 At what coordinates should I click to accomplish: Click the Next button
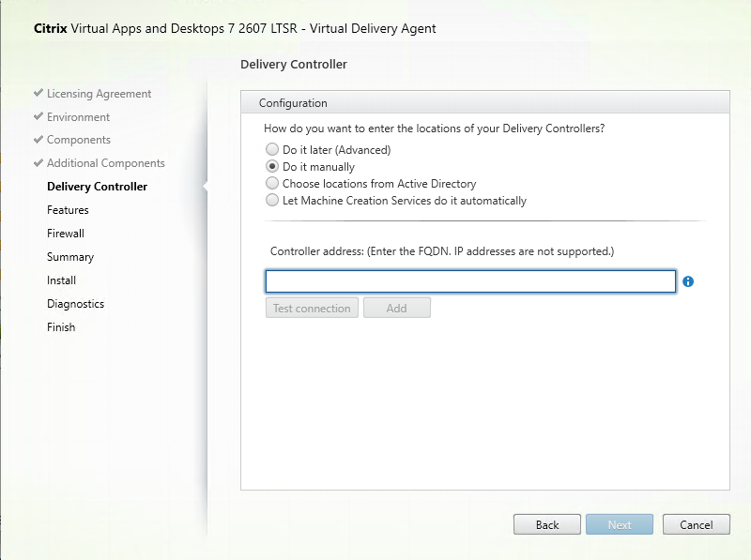620,524
